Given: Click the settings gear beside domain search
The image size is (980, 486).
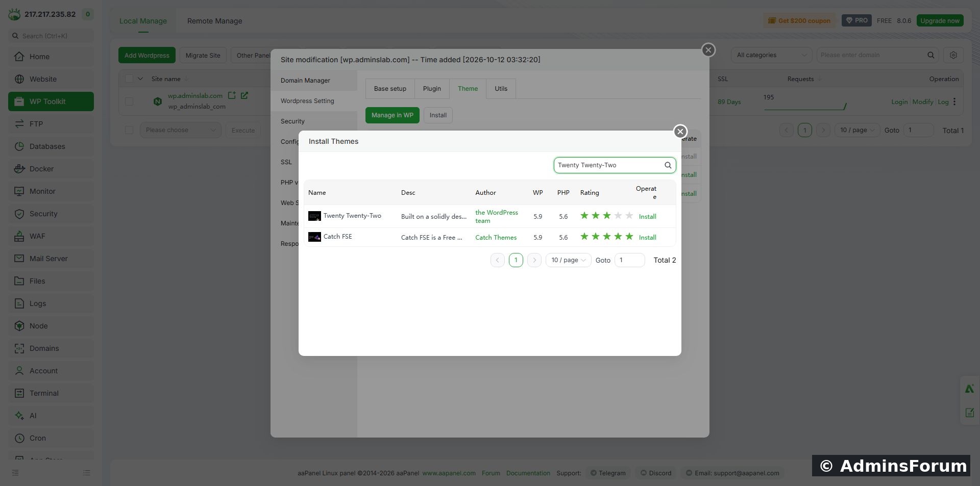Looking at the screenshot, I should tap(953, 55).
